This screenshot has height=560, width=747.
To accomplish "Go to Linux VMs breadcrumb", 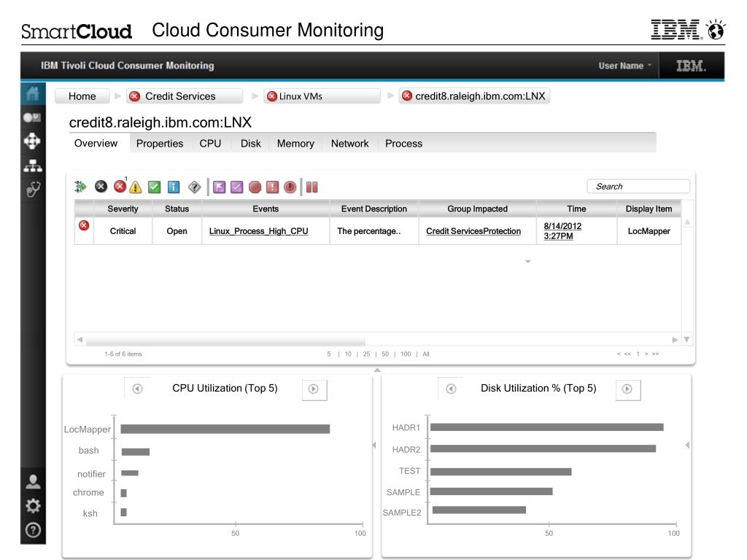I will tap(322, 96).
